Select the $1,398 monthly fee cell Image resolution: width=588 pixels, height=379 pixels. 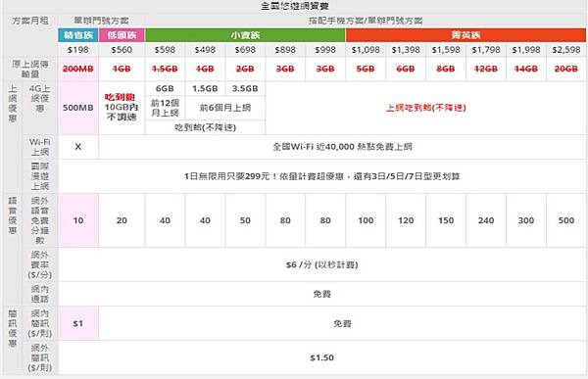[406, 50]
